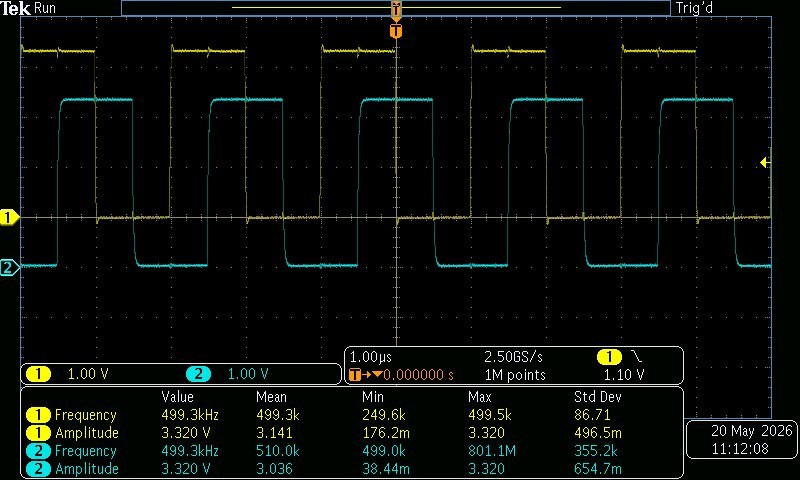
Task: Click the 654.7m standard deviation value
Action: (x=598, y=468)
